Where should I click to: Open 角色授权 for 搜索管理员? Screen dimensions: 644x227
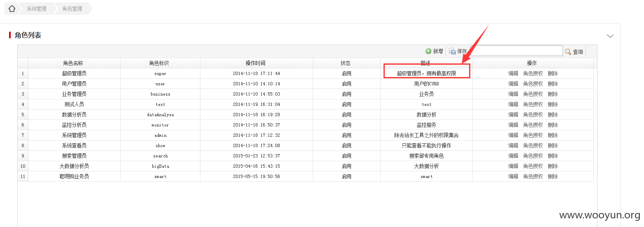533,156
